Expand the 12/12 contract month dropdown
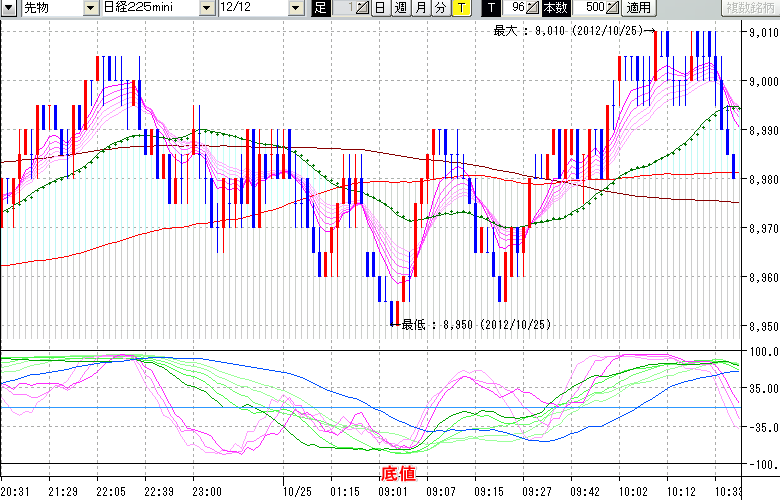780x500 pixels. [295, 8]
